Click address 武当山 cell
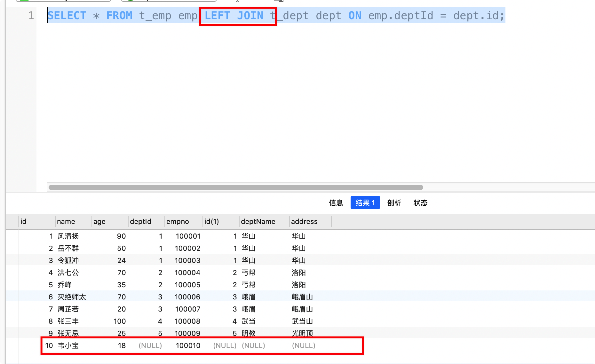Viewport: 595px width, 364px height. [302, 321]
